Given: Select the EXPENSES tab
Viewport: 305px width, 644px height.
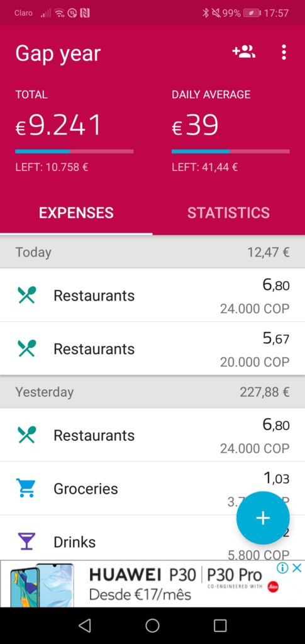Looking at the screenshot, I should coord(76,213).
